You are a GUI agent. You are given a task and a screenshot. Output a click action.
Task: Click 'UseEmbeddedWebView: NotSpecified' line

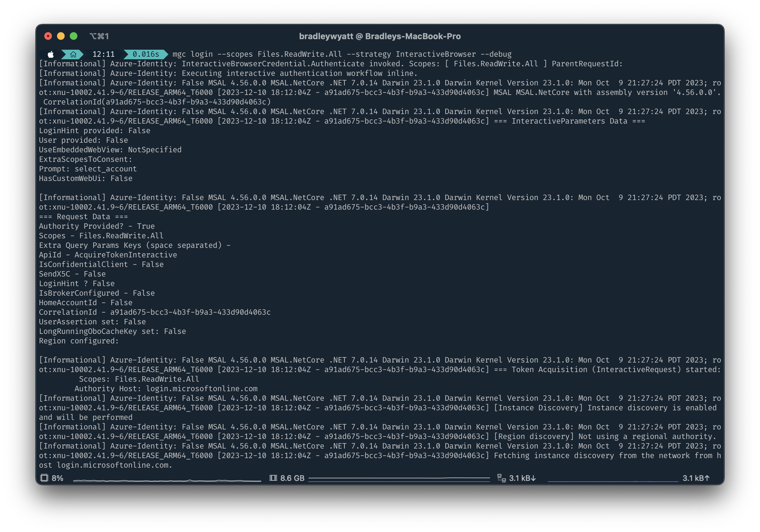pyautogui.click(x=110, y=150)
